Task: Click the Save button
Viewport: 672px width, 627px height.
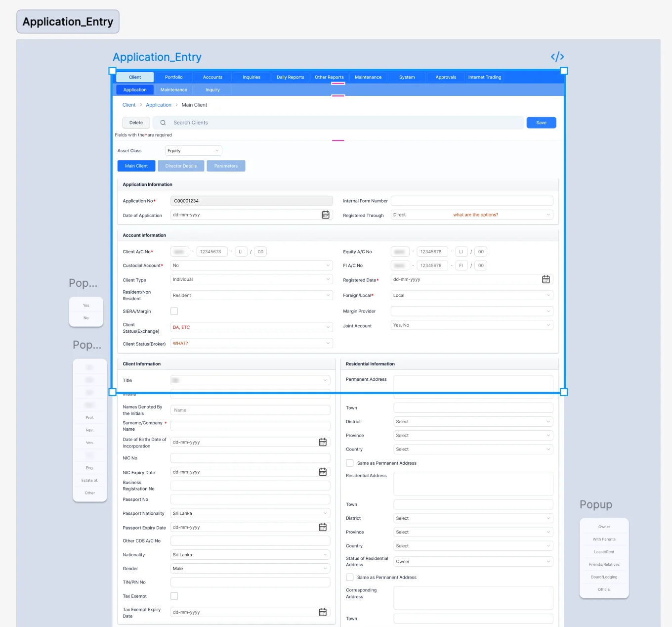Action: pyautogui.click(x=542, y=123)
